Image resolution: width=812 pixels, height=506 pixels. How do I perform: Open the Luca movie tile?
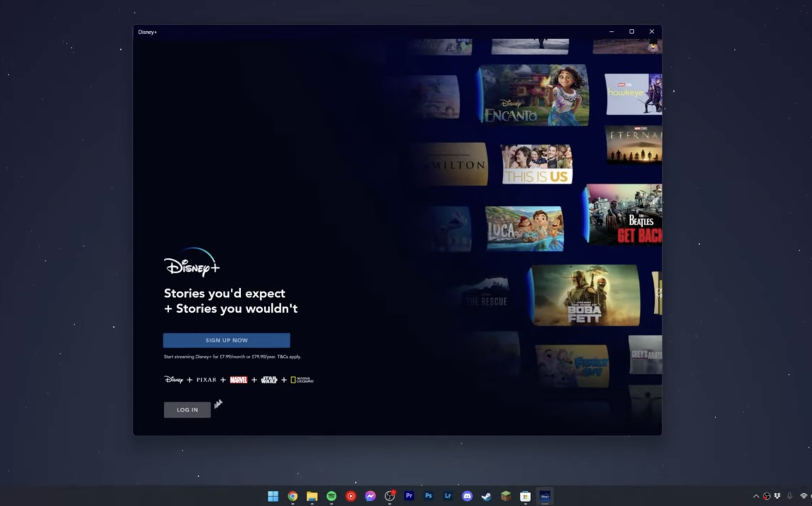pos(524,229)
